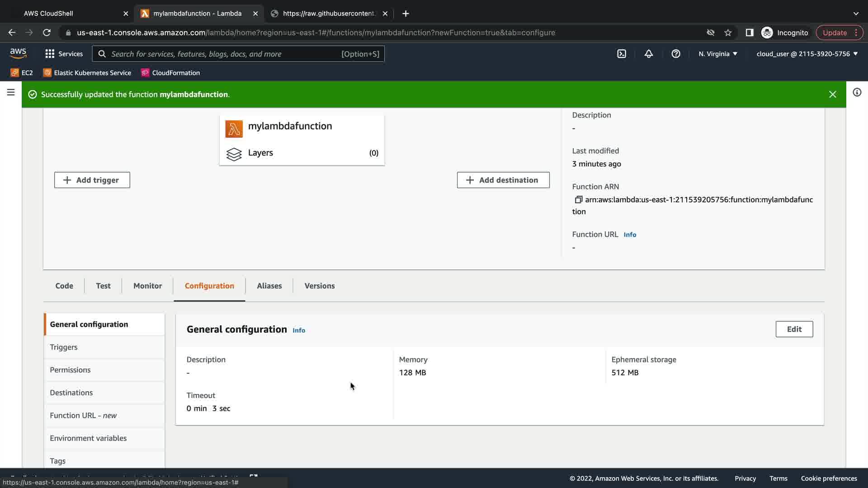Select Environment variables in the sidebar
This screenshot has width=868, height=488.
click(x=88, y=438)
